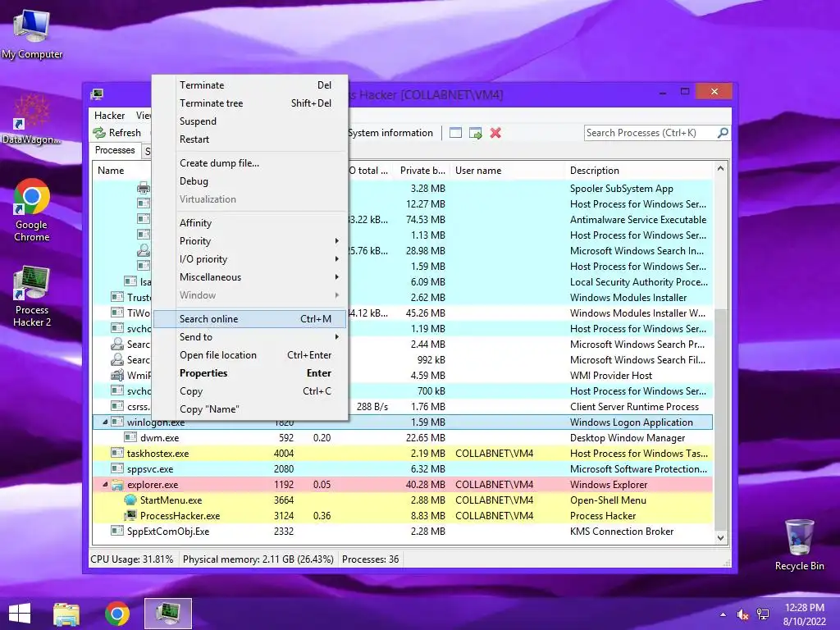Sort by Name column header
Screen dimensions: 840x630
(111, 171)
